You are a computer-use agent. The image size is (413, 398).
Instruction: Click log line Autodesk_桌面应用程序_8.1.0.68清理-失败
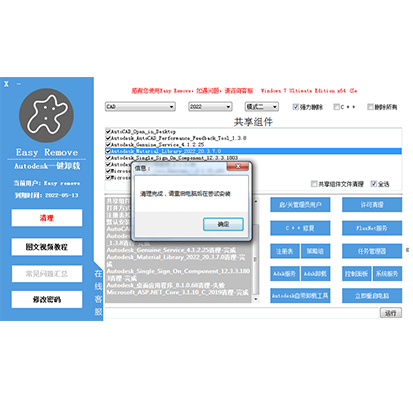pyautogui.click(x=166, y=285)
